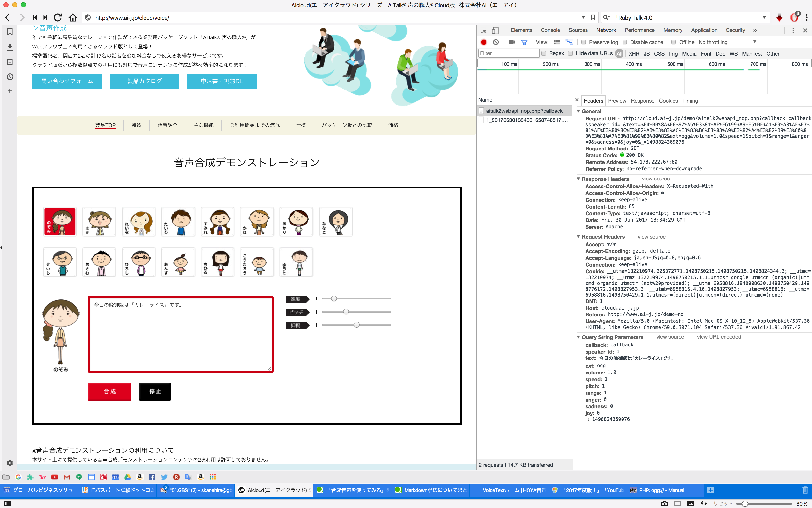Click the fast forward navigation icon
Image resolution: width=812 pixels, height=508 pixels.
click(x=45, y=17)
